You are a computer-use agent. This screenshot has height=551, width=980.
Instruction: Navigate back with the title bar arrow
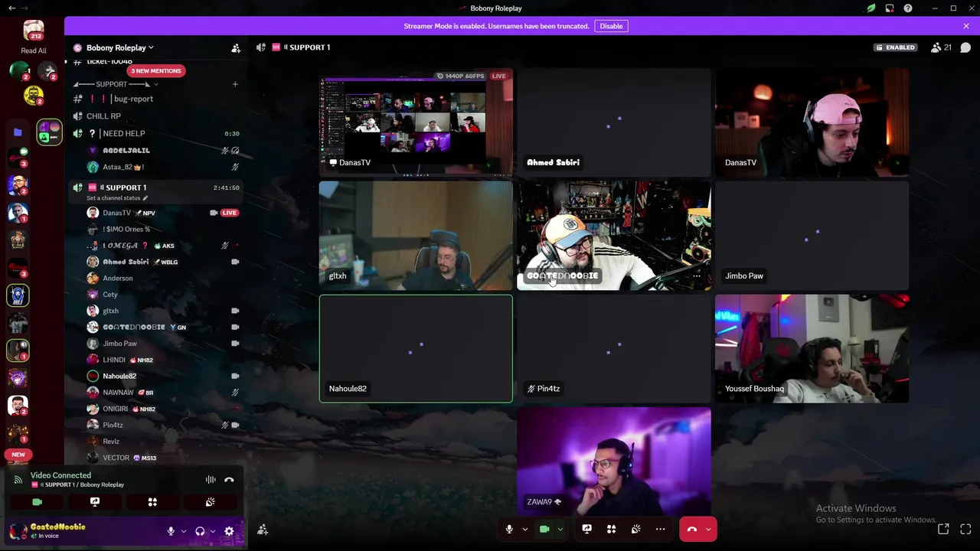tap(11, 8)
